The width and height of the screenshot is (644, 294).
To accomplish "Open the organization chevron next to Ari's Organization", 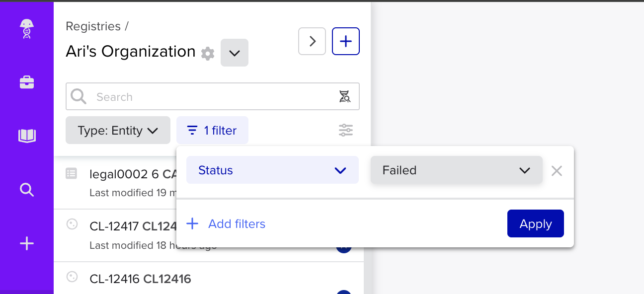I will coord(234,53).
